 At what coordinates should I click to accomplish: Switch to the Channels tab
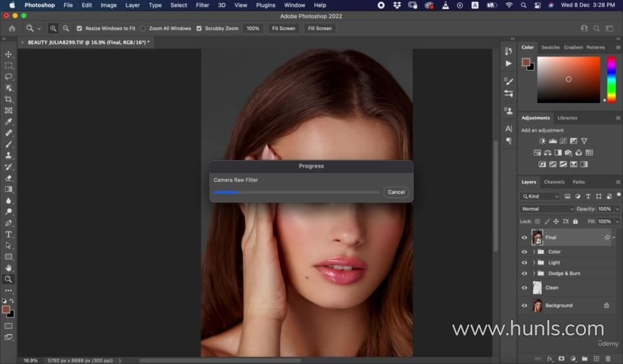tap(554, 182)
